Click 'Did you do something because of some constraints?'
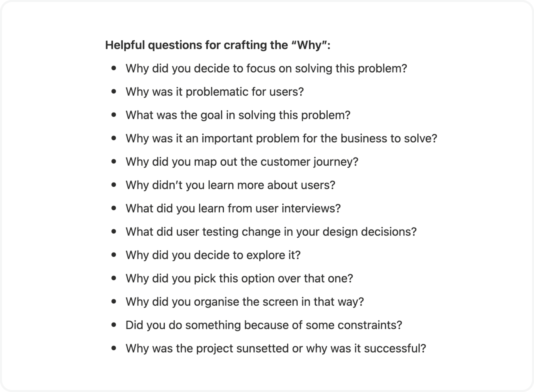The image size is (534, 392). 264,325
